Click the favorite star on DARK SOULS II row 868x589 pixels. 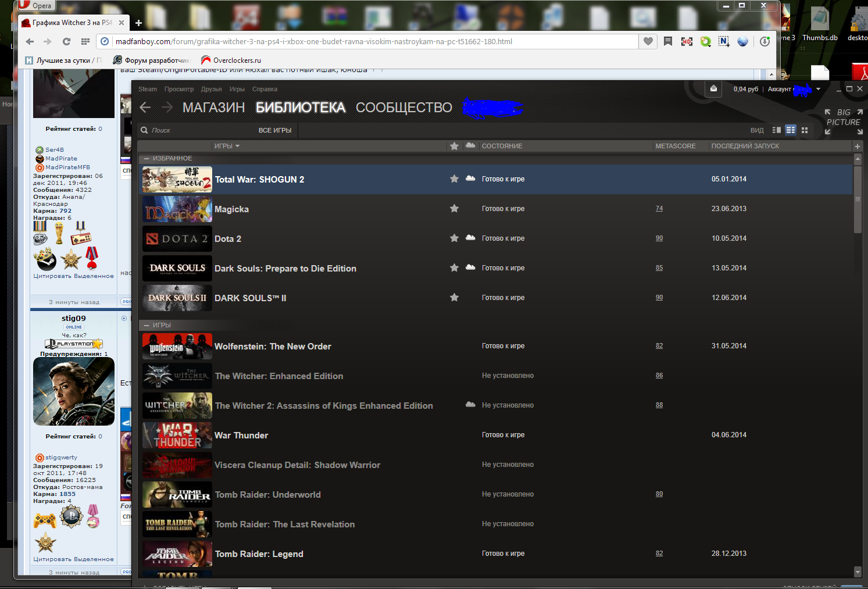click(x=454, y=298)
